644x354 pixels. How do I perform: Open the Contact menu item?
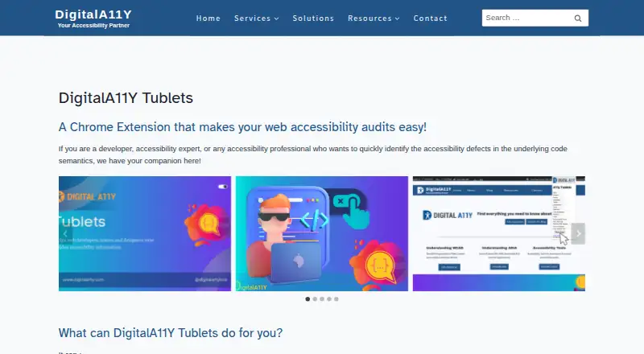(430, 18)
